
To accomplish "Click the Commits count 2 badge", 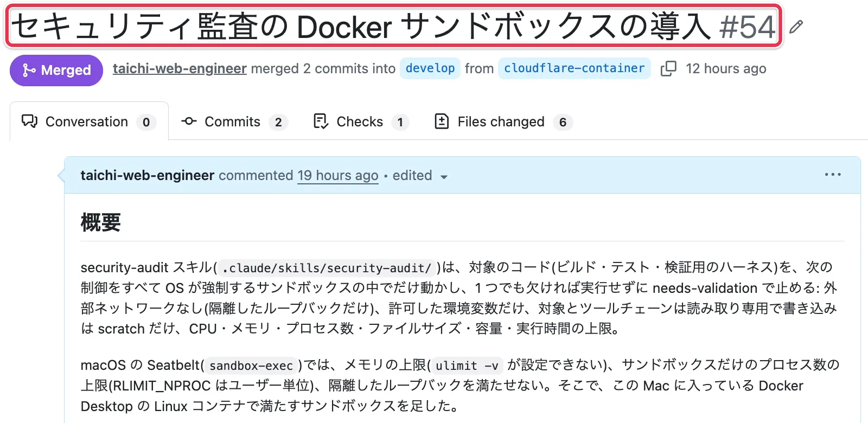I will click(278, 122).
